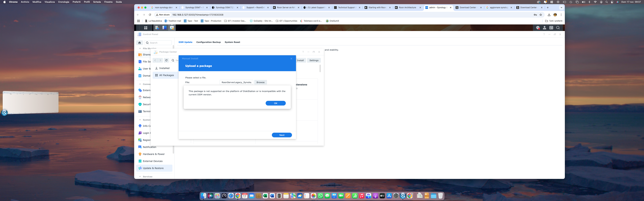
Task: Click the file path field showing RoonServerLegacy_Synology
Action: coord(236,82)
